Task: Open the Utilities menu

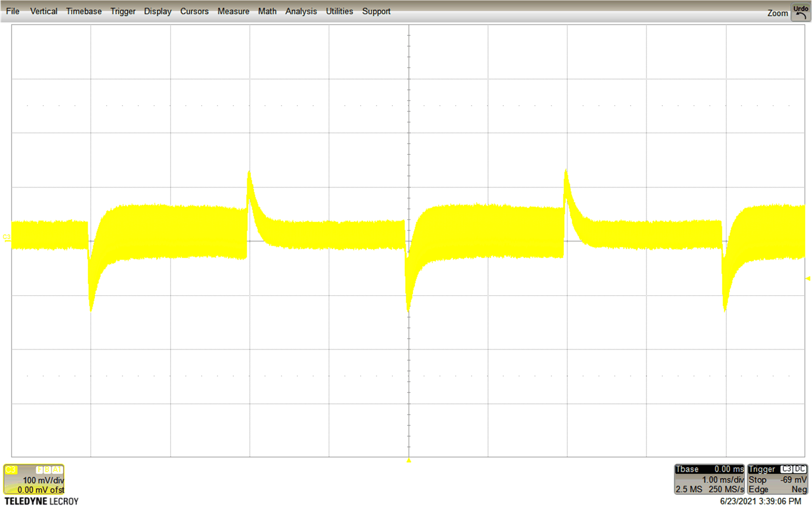Action: (x=339, y=11)
